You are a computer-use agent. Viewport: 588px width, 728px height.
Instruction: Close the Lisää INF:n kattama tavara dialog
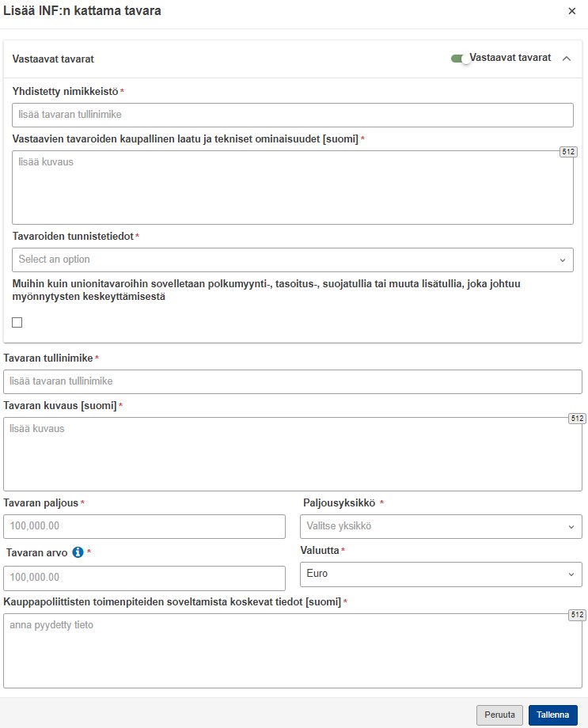pos(571,11)
